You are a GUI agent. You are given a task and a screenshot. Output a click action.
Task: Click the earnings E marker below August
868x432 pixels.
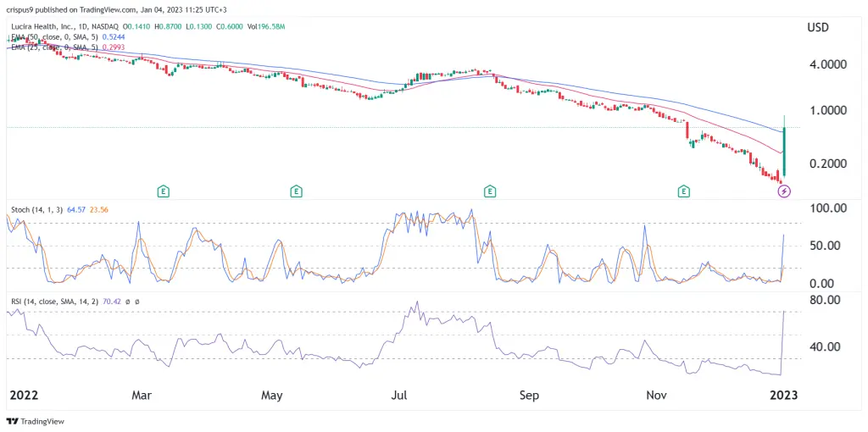489,191
